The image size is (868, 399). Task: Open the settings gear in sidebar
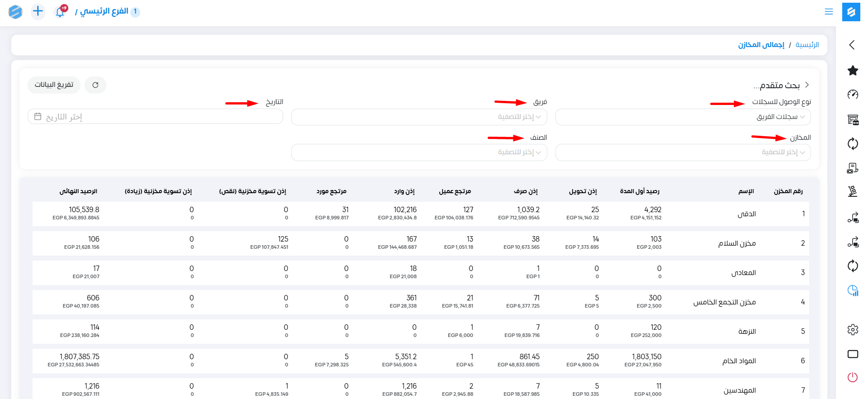(x=853, y=330)
